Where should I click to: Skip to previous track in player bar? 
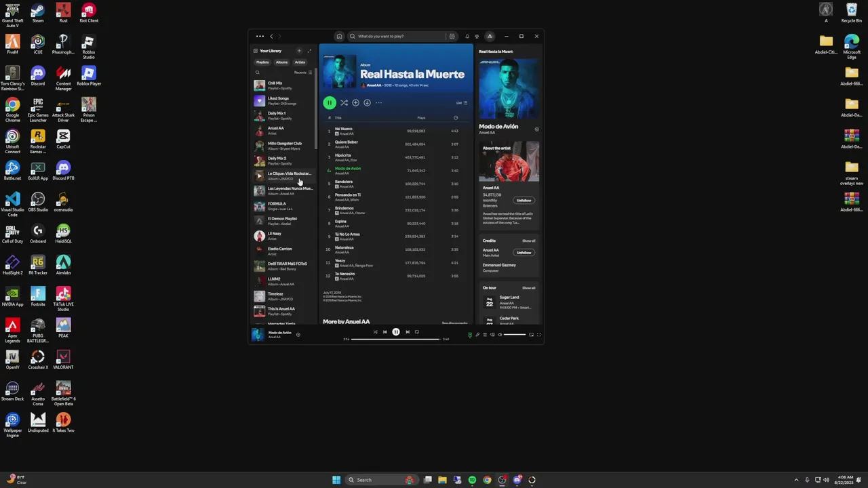click(x=384, y=332)
